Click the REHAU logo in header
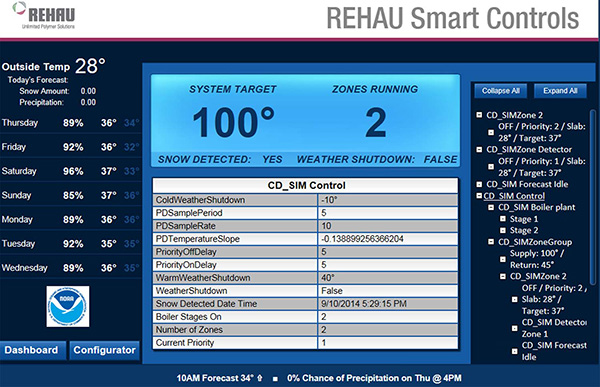Viewport: 600px width, 387px height. 44,16
